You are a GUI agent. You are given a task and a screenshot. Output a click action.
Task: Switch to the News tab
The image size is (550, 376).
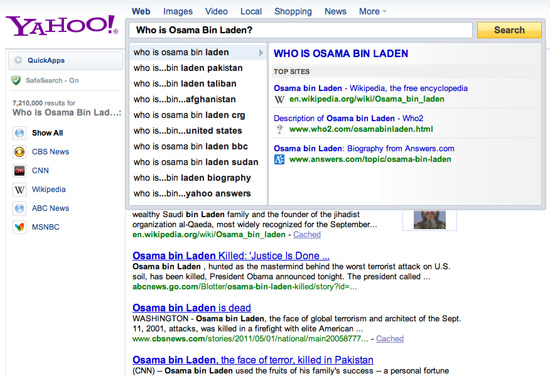(335, 12)
